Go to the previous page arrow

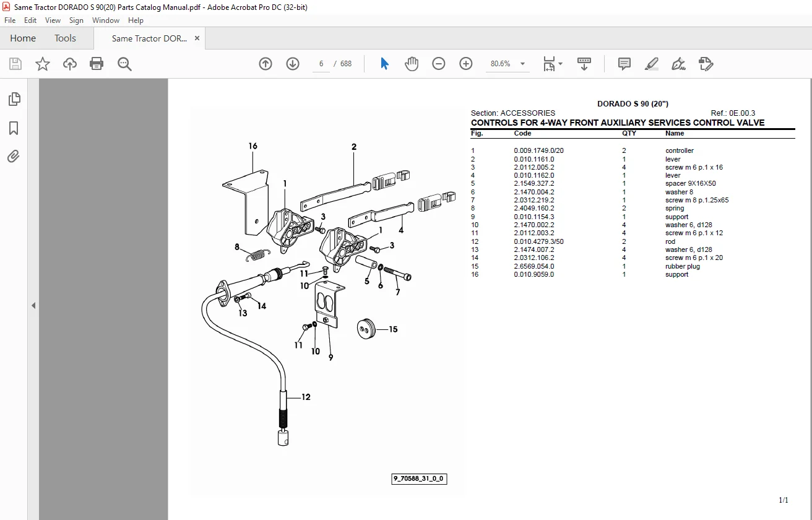[x=266, y=64]
